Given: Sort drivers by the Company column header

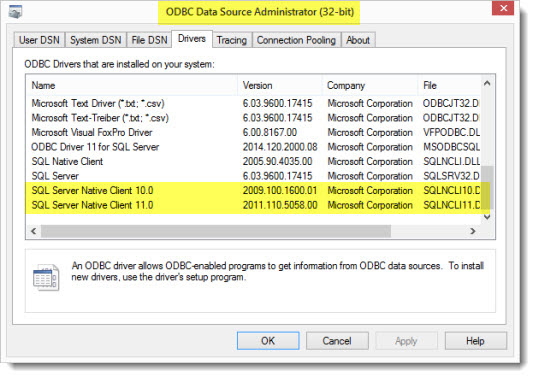Looking at the screenshot, I should 370,85.
